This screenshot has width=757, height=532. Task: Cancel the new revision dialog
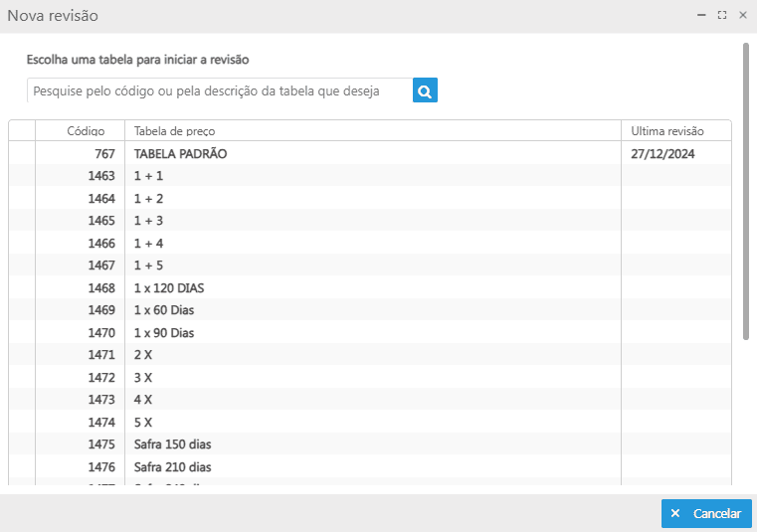[x=706, y=513]
